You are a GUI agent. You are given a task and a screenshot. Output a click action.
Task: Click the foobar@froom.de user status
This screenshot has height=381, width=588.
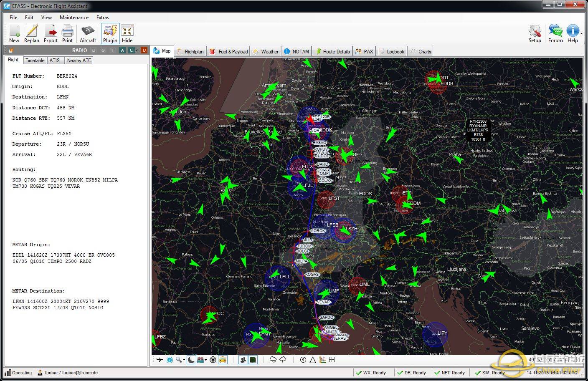68,373
